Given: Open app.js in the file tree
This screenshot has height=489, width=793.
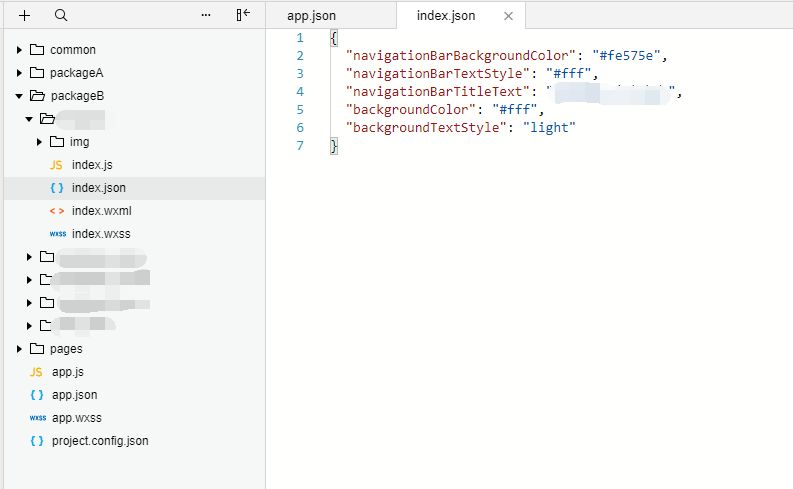Looking at the screenshot, I should point(68,372).
